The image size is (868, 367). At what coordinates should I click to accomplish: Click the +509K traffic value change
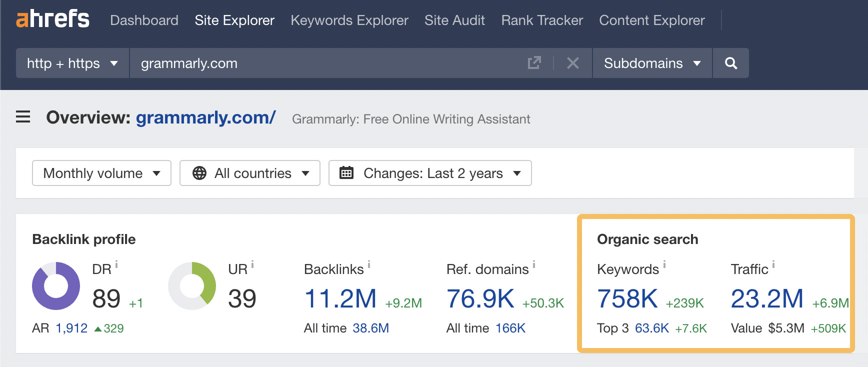pos(828,328)
